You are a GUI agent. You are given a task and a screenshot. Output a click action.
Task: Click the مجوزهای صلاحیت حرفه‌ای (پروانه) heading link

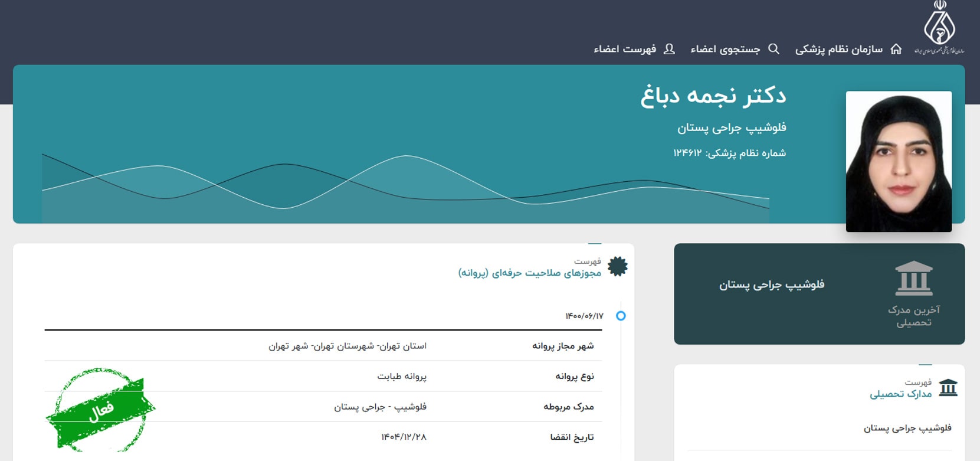click(x=529, y=273)
